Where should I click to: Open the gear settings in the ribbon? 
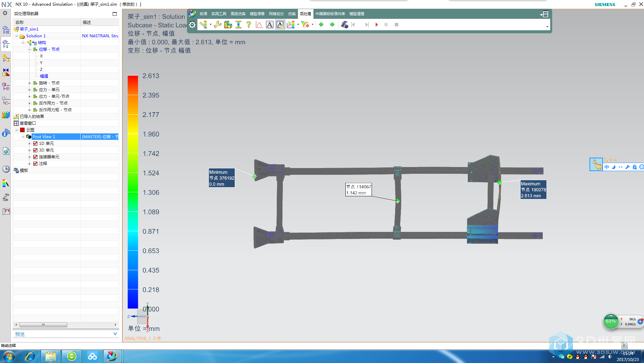(192, 25)
